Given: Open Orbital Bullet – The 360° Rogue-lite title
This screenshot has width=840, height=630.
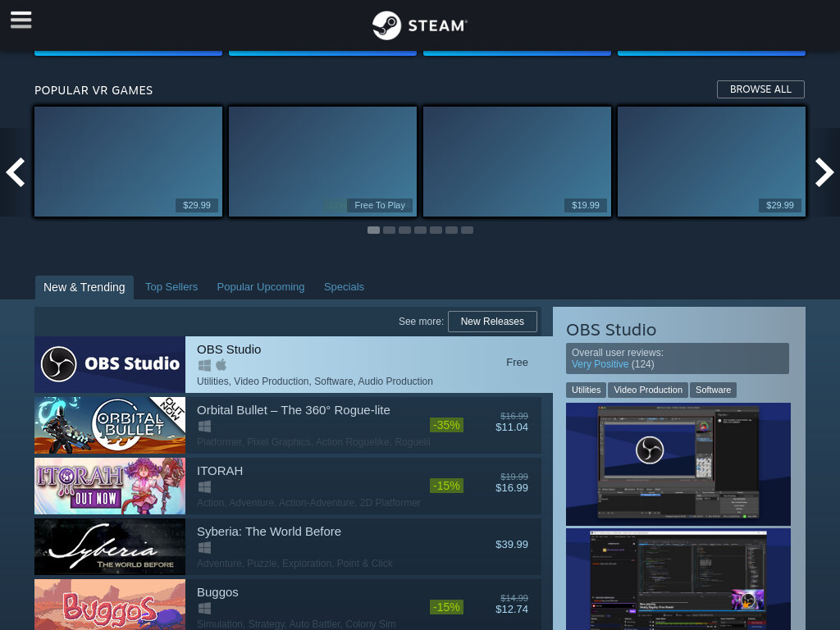Looking at the screenshot, I should click(294, 410).
